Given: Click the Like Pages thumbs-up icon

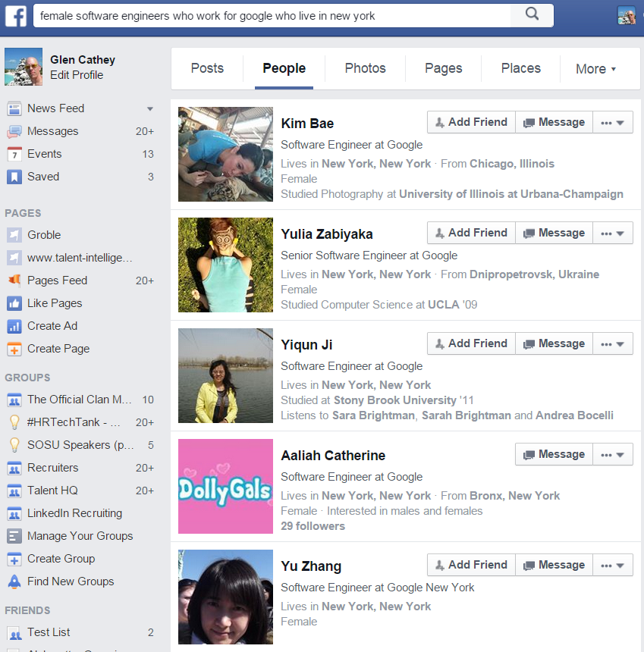Looking at the screenshot, I should point(14,303).
